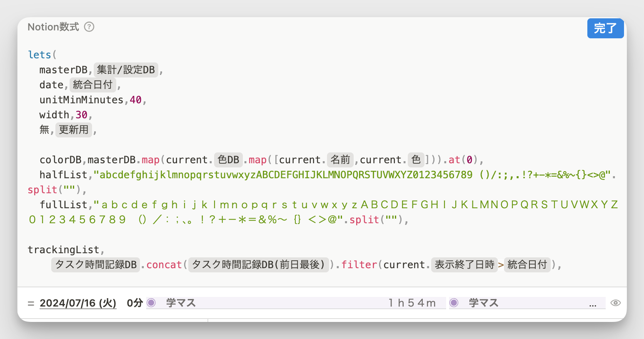Select the 表示終了日時 property token

464,264
